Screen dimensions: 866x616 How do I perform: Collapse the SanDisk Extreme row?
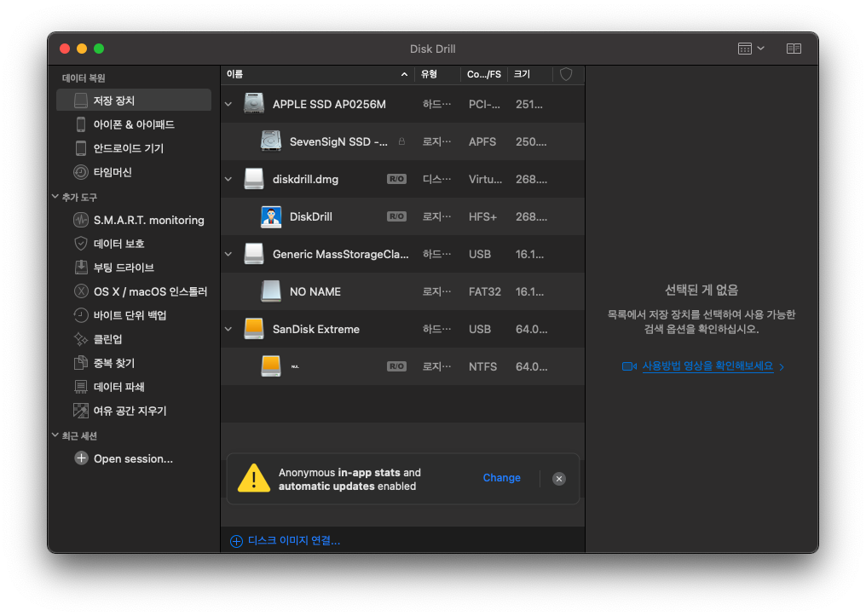click(228, 329)
